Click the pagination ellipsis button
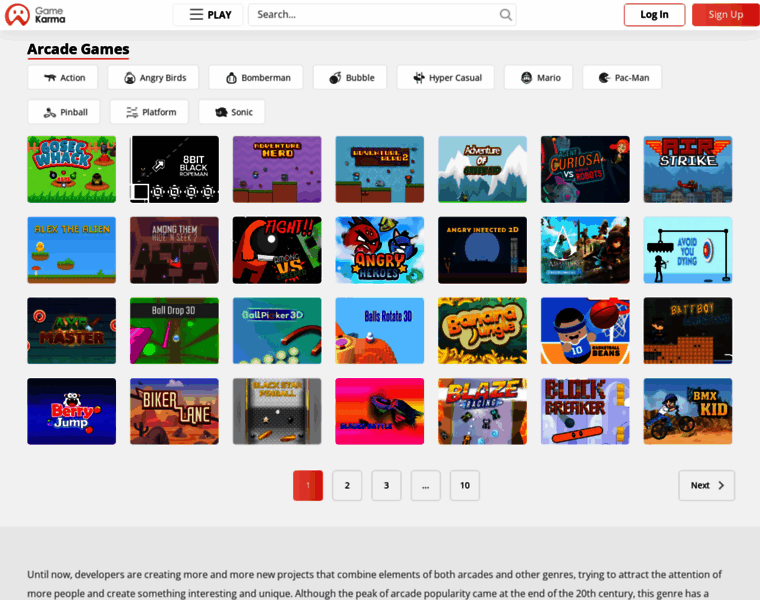 pos(426,485)
